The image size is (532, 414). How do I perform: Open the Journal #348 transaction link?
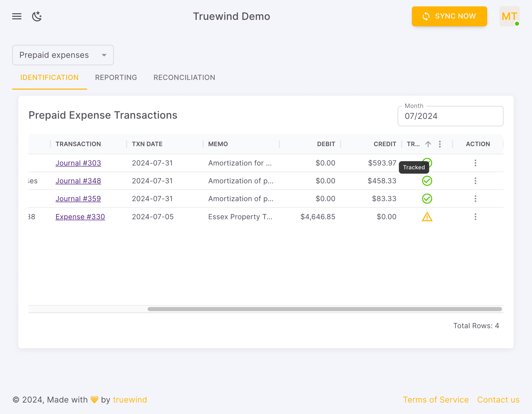click(x=78, y=181)
